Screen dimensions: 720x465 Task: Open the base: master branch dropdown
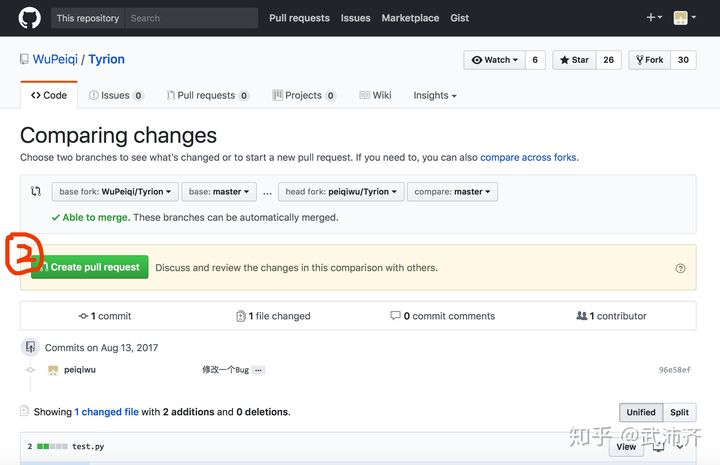[219, 191]
